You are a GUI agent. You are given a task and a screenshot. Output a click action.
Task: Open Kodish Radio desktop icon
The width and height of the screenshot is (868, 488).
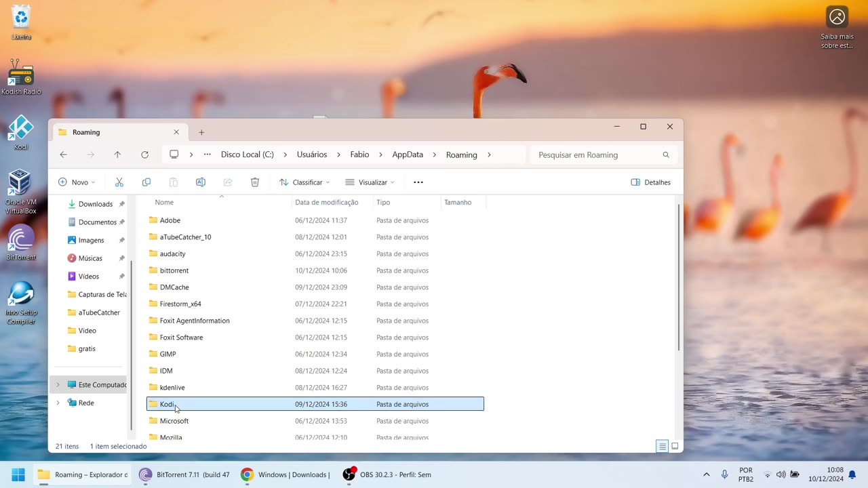pos(21,77)
